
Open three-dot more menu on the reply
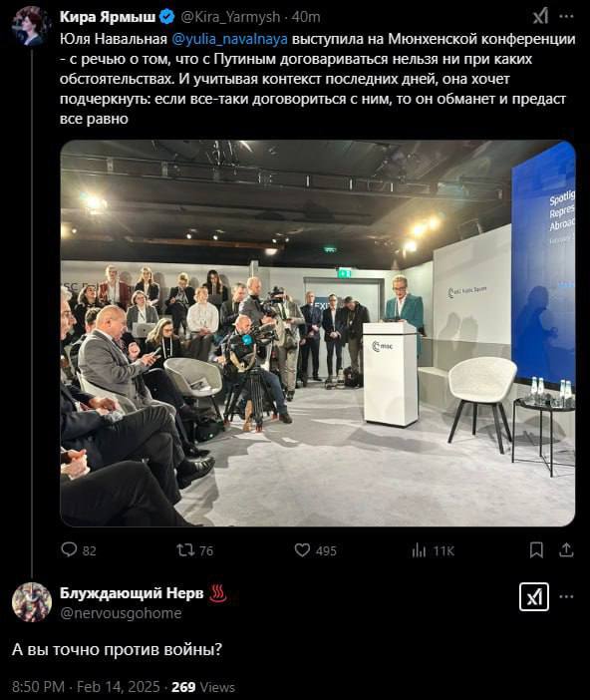click(566, 596)
